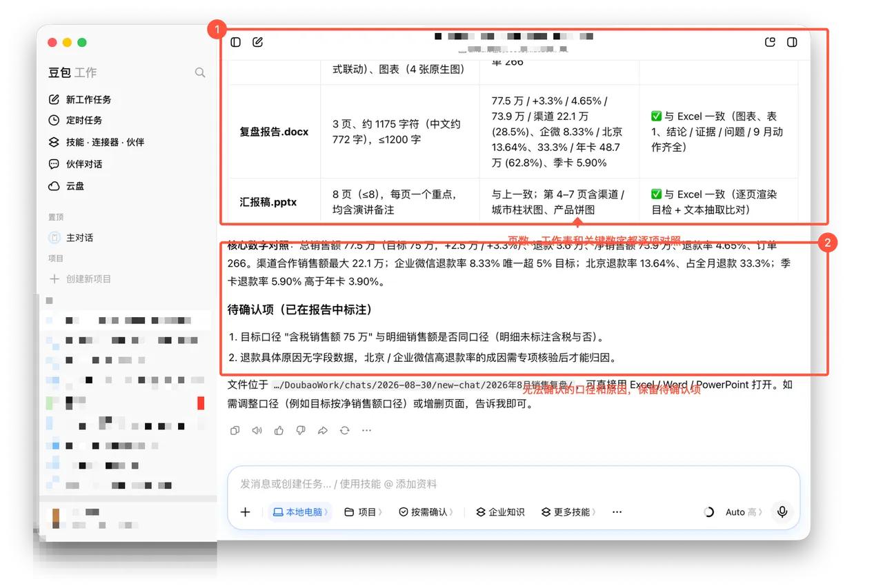The width and height of the screenshot is (883, 588).
Task: Expand the 项目 selector
Action: click(364, 512)
